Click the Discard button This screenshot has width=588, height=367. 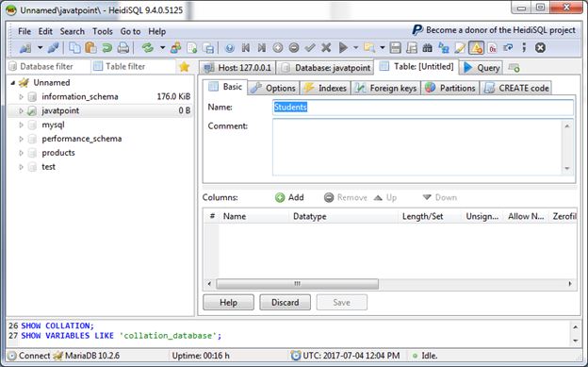tap(285, 303)
